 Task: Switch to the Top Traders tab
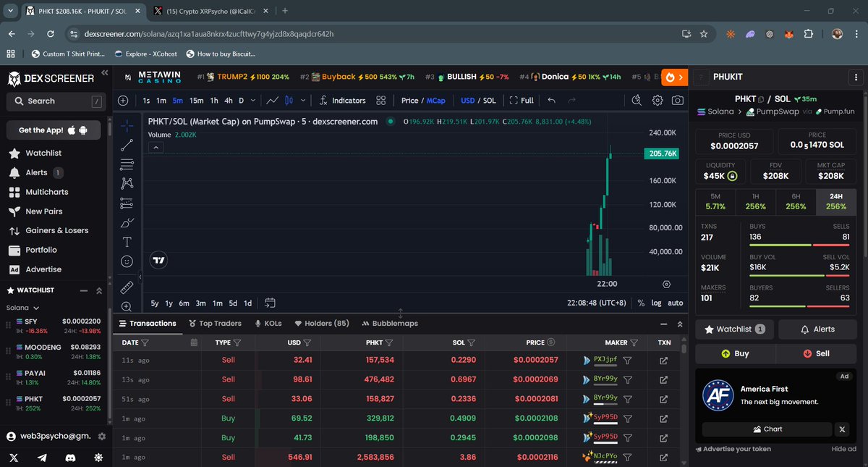(x=215, y=323)
